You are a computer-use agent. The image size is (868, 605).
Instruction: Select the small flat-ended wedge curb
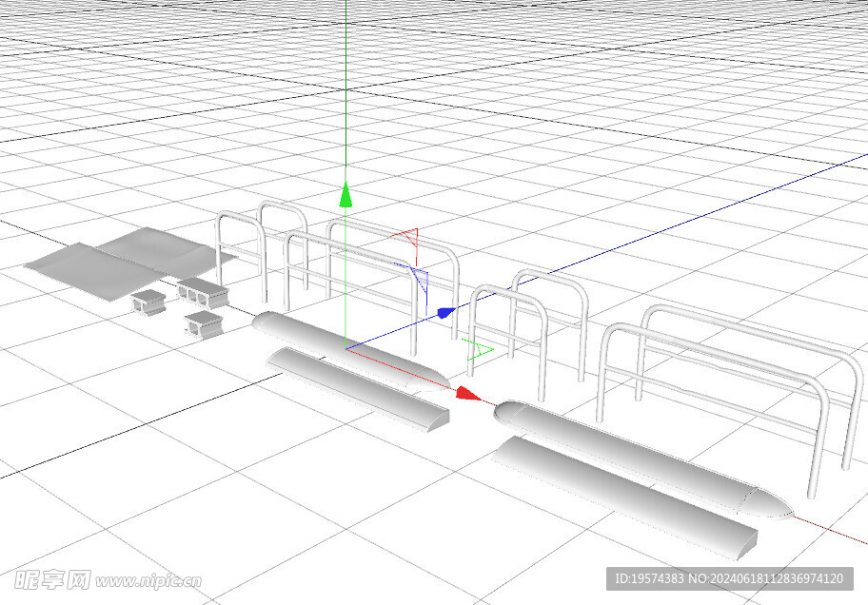pyautogui.click(x=358, y=390)
